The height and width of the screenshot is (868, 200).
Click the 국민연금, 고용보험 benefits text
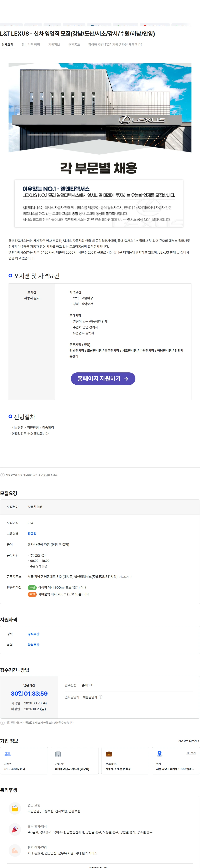click(54, 811)
